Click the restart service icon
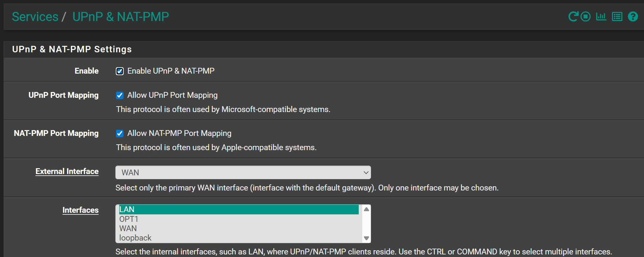This screenshot has width=644, height=257. point(573,16)
